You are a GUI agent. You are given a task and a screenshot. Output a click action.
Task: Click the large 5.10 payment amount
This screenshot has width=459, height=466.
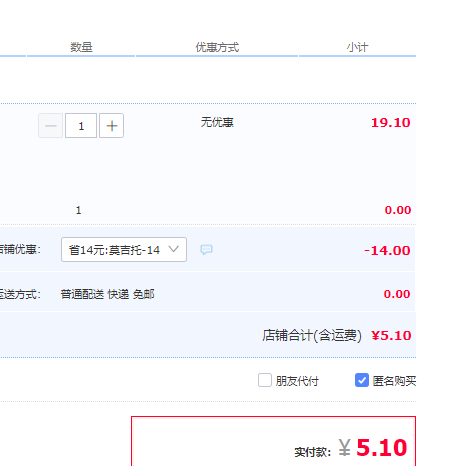[382, 447]
